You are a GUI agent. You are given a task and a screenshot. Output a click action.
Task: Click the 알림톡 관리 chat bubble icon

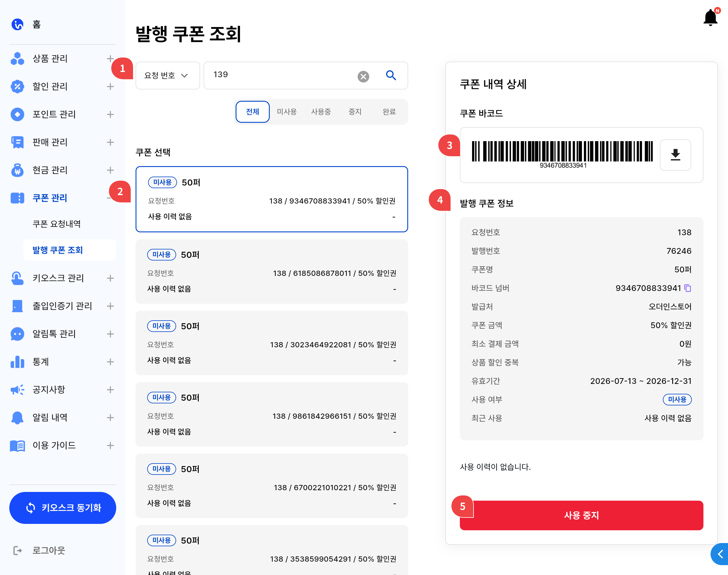pos(17,334)
